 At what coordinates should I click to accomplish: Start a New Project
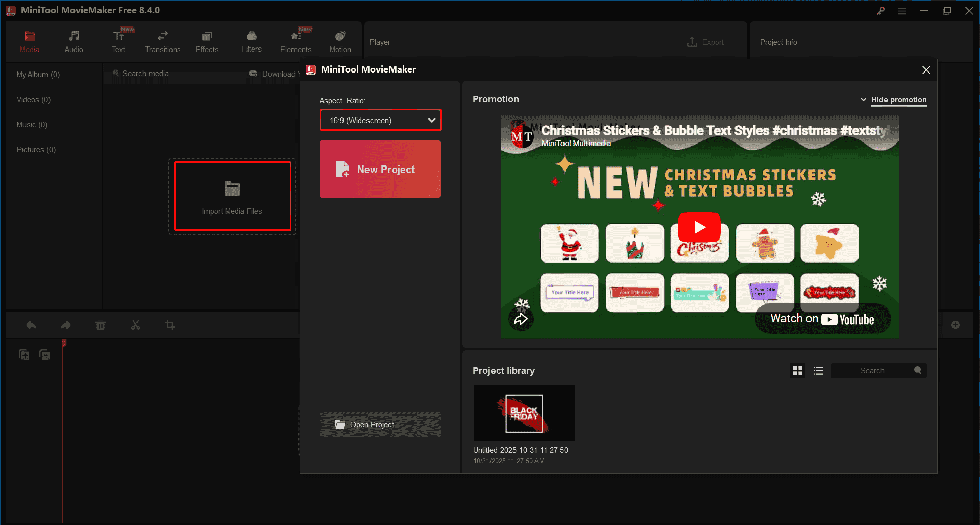(x=380, y=169)
